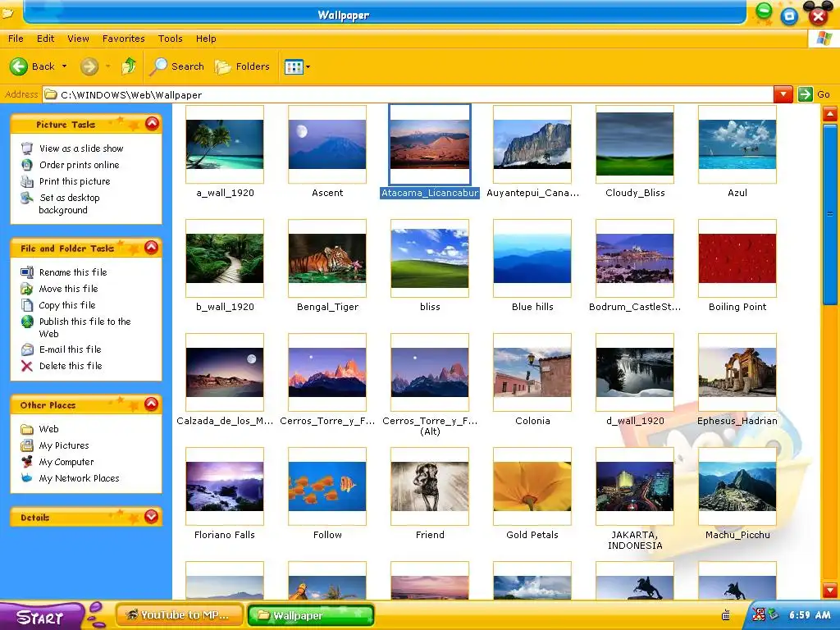The height and width of the screenshot is (630, 840).
Task: Click Publish this file to the Web
Action: pos(84,327)
